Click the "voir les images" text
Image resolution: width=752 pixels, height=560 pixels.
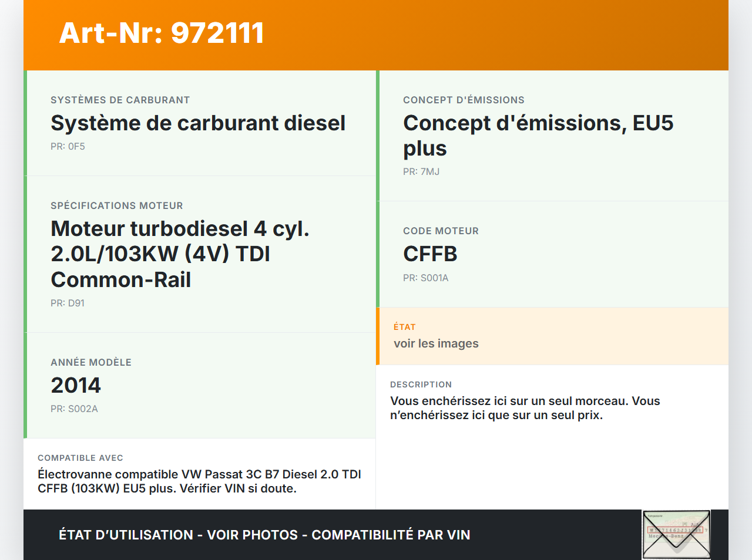pos(436,344)
